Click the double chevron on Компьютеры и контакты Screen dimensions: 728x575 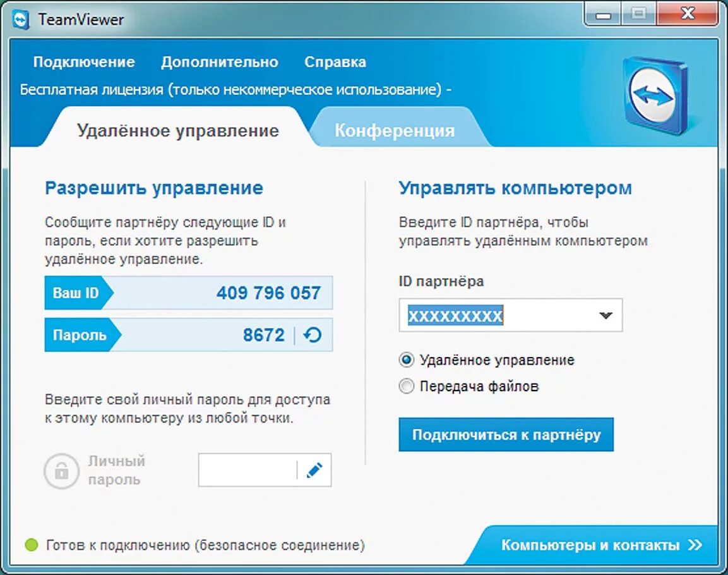tap(695, 545)
